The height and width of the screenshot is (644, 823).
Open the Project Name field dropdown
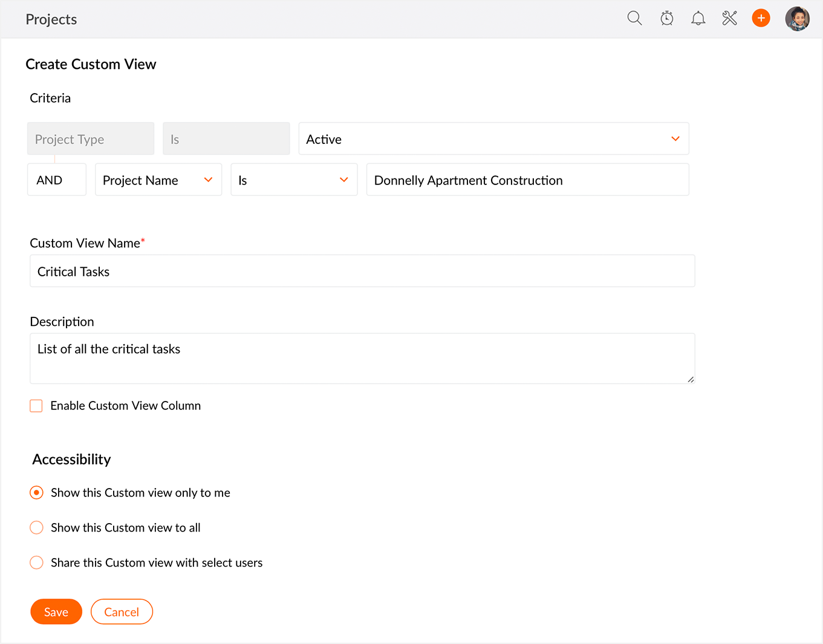tap(158, 180)
